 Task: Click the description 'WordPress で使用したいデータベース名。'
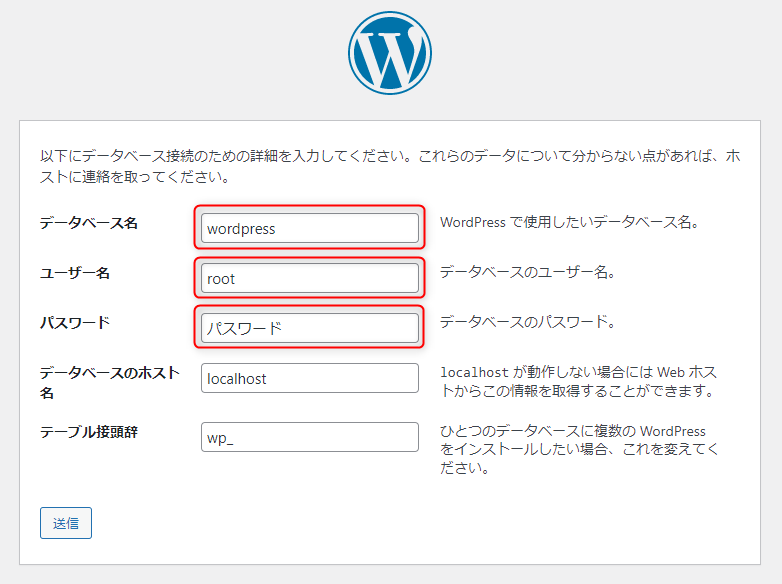[x=570, y=222]
